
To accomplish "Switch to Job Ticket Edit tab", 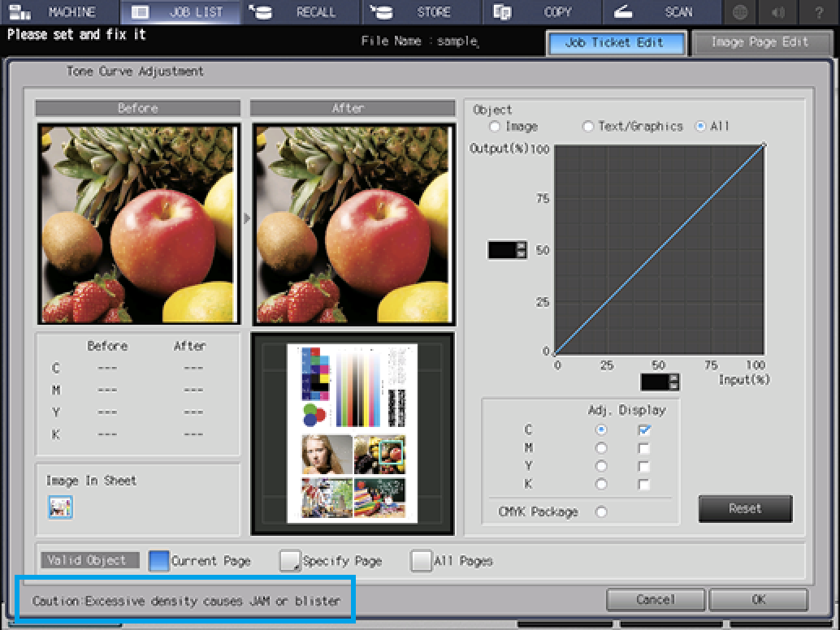I will [x=615, y=43].
